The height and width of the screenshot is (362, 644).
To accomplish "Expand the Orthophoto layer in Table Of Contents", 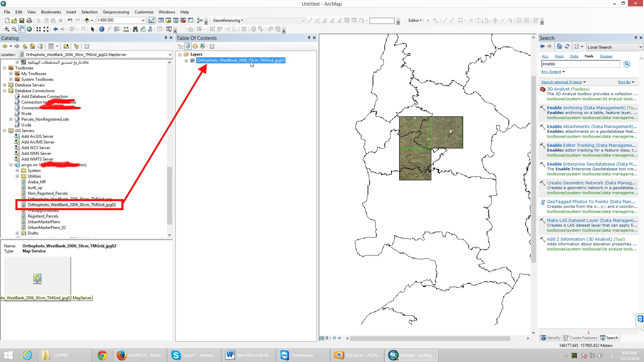I will 186,61.
